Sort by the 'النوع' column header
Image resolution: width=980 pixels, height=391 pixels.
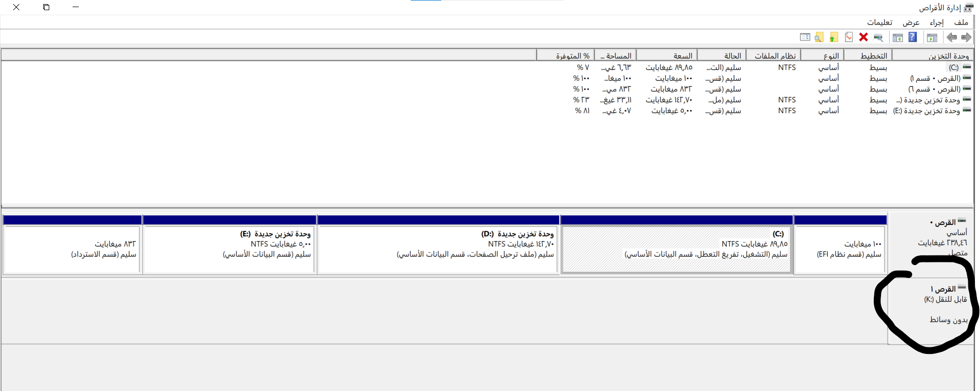(822, 56)
